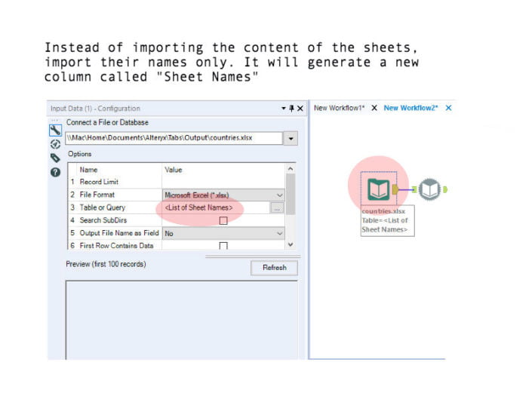Click the Refresh preview button
The height and width of the screenshot is (399, 532).
coord(274,268)
